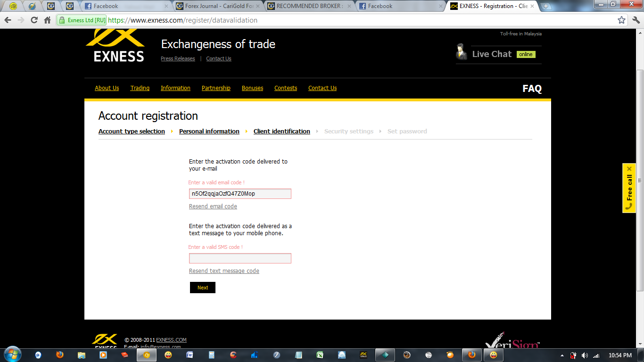
Task: Click the Free call side button
Action: point(629,188)
